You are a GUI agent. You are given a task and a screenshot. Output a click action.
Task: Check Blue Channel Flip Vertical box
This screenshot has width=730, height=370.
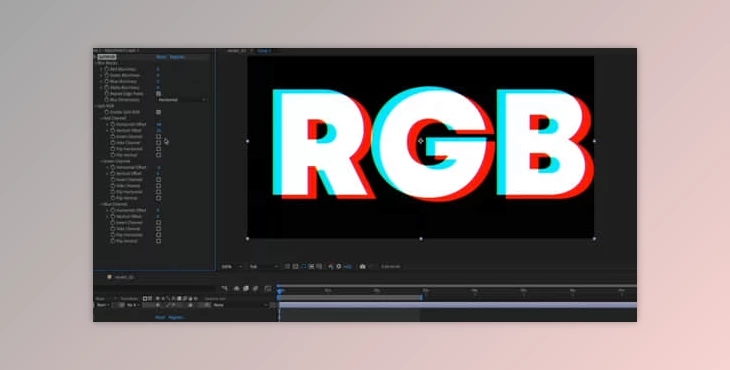pos(158,241)
